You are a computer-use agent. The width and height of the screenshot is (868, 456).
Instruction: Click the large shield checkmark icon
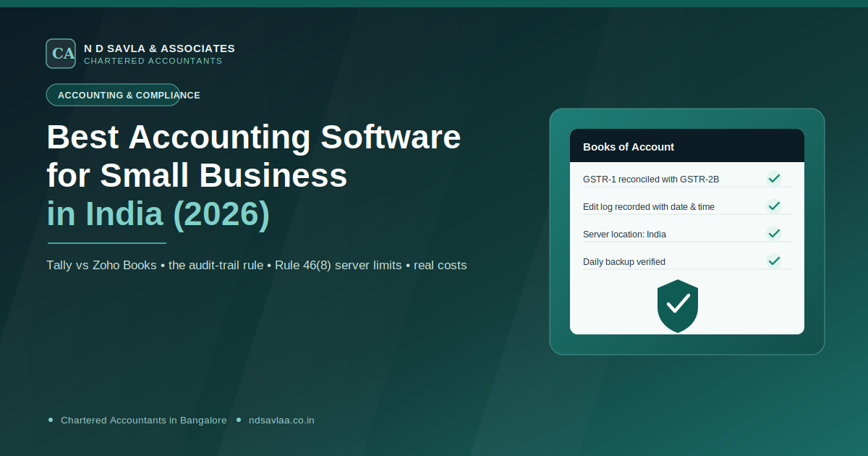[678, 305]
